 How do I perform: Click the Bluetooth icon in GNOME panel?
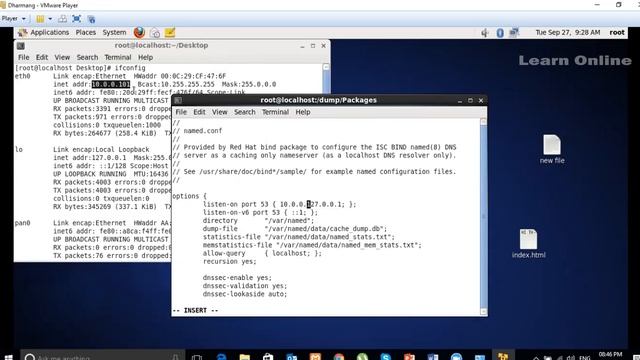click(500, 33)
